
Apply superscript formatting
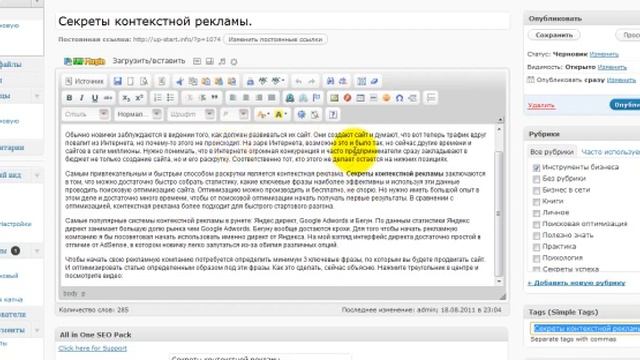click(x=139, y=98)
